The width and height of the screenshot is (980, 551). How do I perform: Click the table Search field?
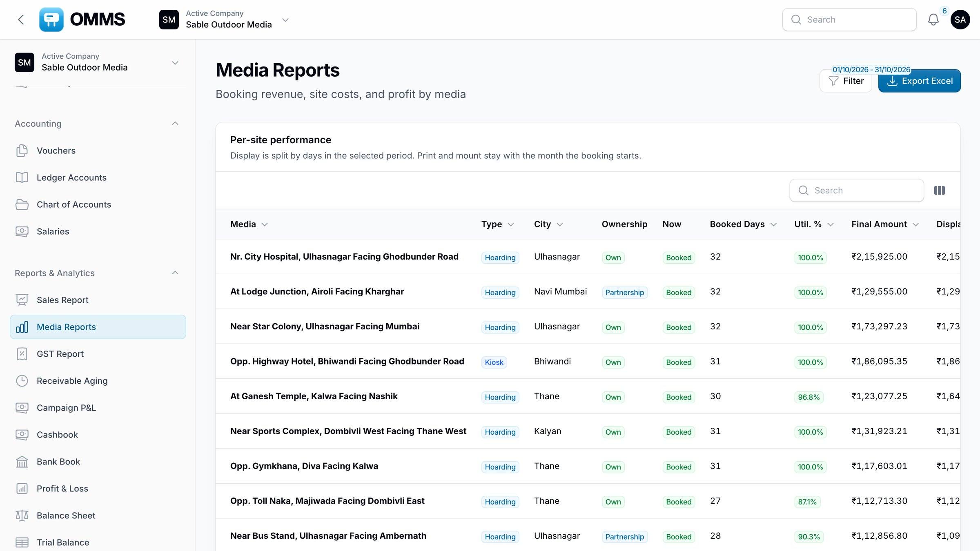pyautogui.click(x=857, y=190)
